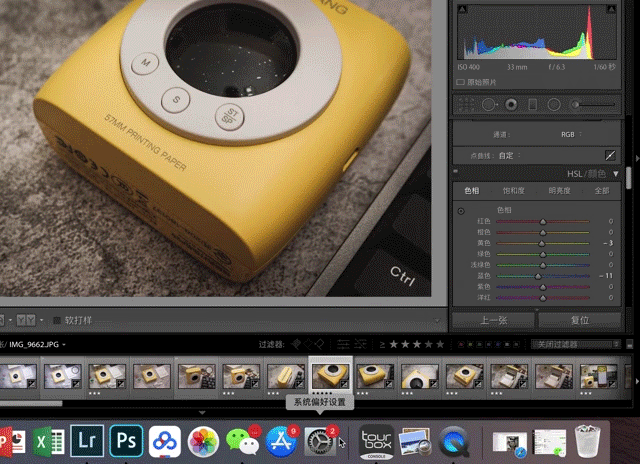Open WeChat from the Dock
This screenshot has width=640, height=464.
tap(243, 441)
